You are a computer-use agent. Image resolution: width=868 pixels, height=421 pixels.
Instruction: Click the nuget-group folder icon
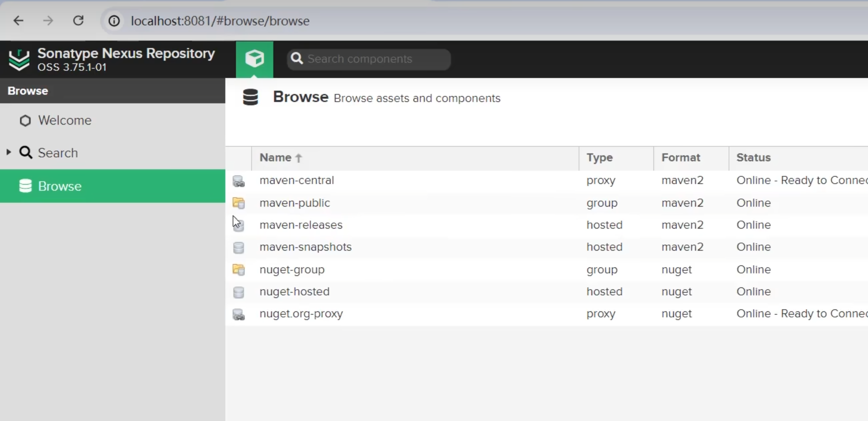(239, 270)
